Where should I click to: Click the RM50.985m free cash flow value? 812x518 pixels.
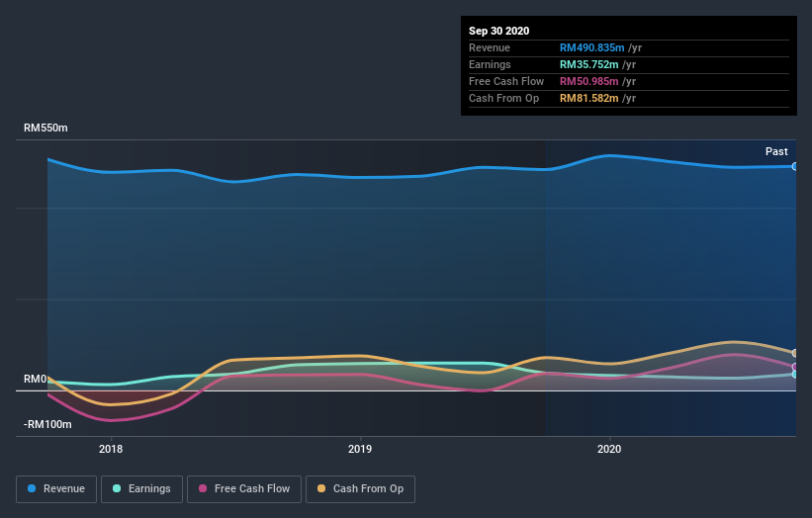click(588, 81)
